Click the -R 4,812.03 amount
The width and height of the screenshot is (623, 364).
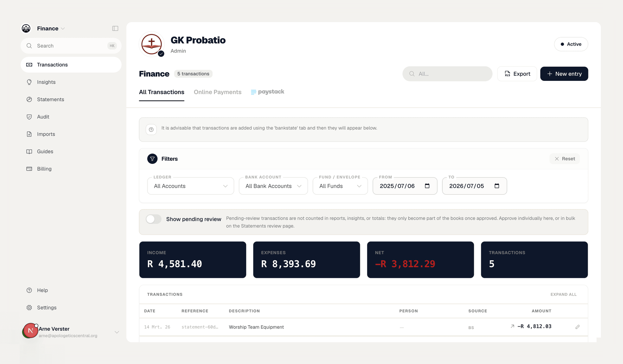coord(534,326)
